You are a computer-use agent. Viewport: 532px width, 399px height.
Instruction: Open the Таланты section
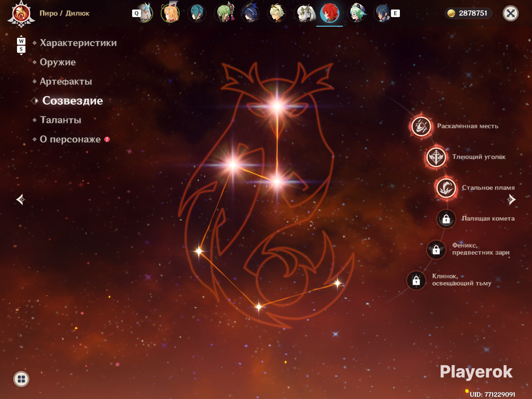pos(61,120)
